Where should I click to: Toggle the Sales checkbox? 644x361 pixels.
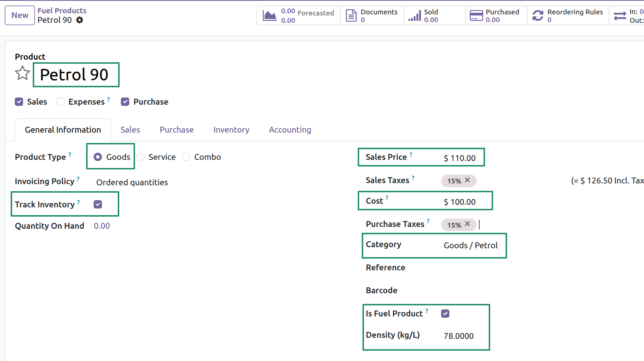tap(19, 102)
